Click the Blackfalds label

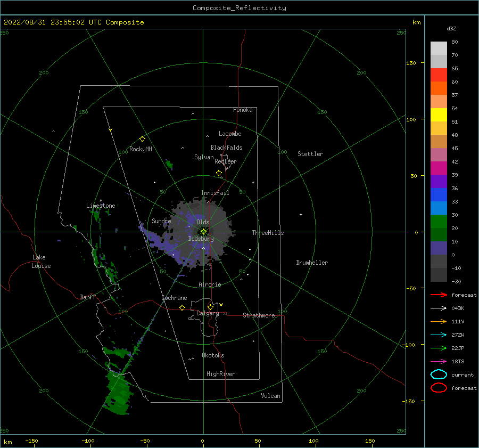point(226,148)
